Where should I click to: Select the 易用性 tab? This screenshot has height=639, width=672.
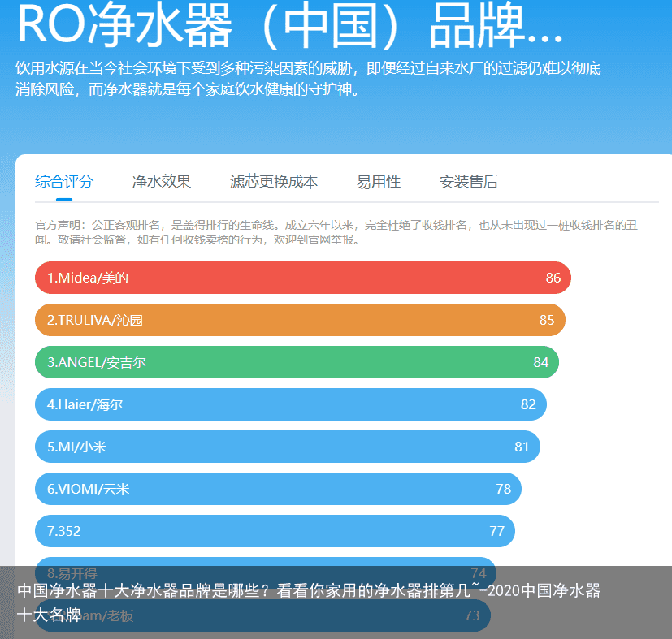(x=378, y=182)
